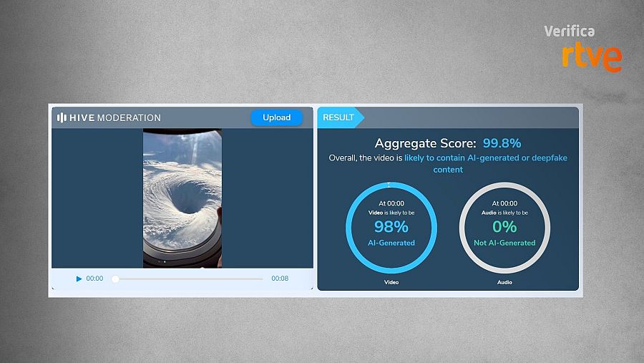This screenshot has height=363, width=644.
Task: Click the Video label under the blue ring
Action: coord(391,282)
